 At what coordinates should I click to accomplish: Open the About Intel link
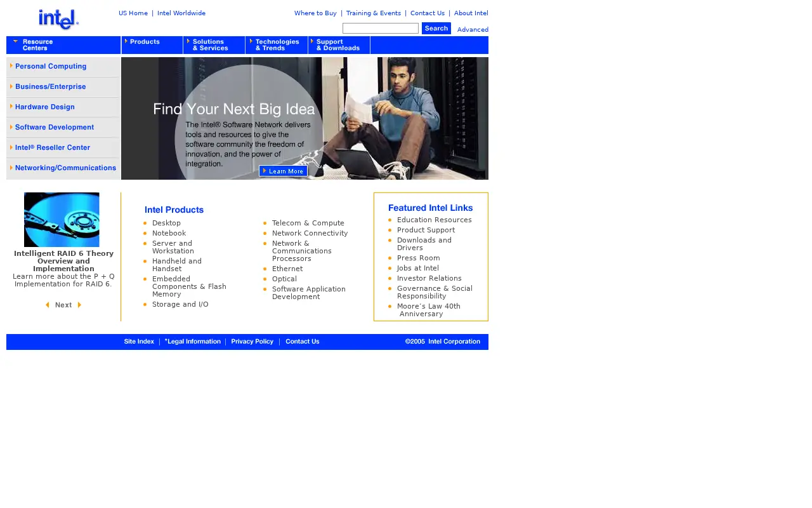[471, 13]
